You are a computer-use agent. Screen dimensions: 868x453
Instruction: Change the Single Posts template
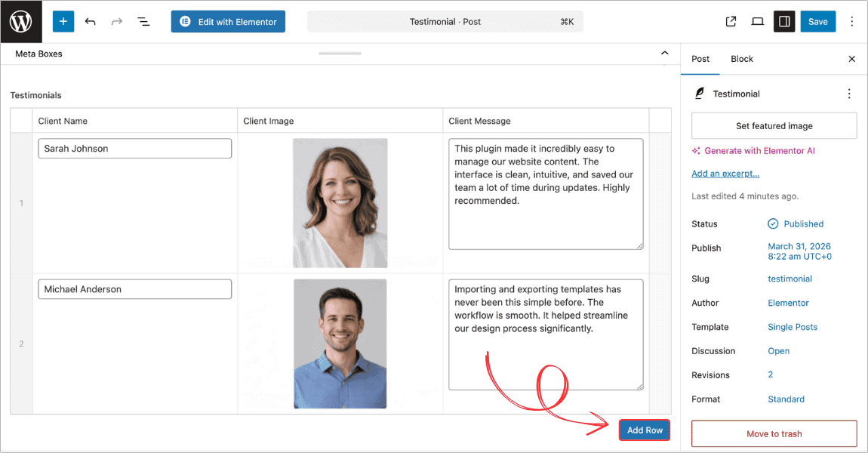coord(793,327)
